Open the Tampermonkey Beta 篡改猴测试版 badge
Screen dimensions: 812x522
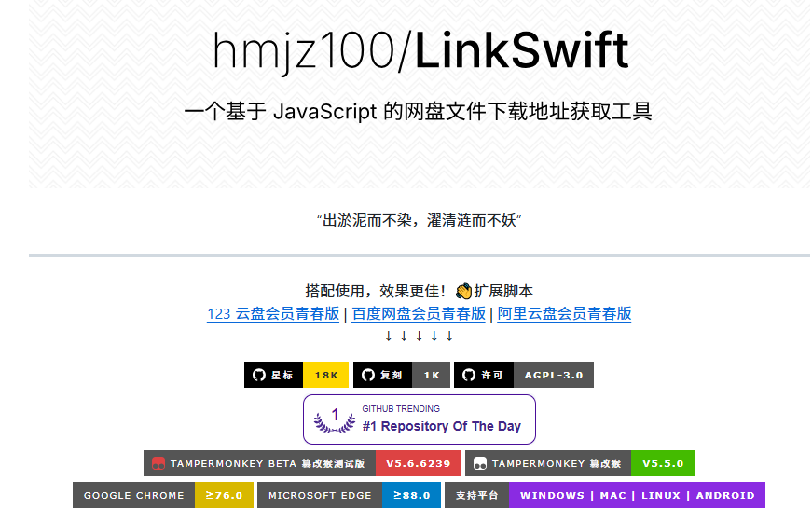coord(302,463)
